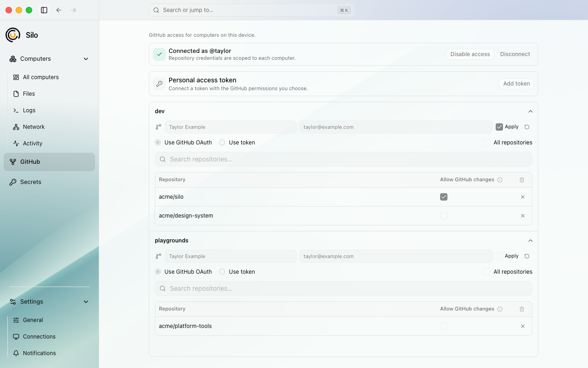Viewport: 588px width, 368px height.
Task: Select Use GitHub OAuth for playgrounds
Action: (158, 272)
